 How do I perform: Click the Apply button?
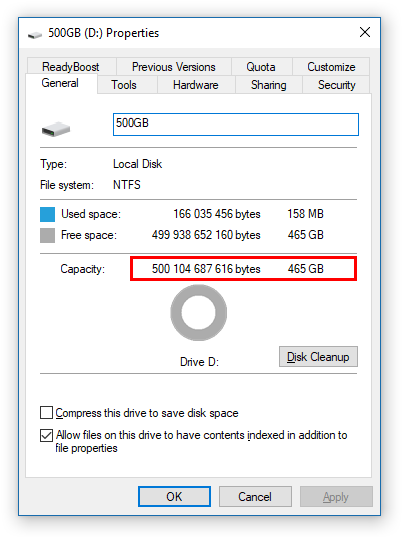336,496
